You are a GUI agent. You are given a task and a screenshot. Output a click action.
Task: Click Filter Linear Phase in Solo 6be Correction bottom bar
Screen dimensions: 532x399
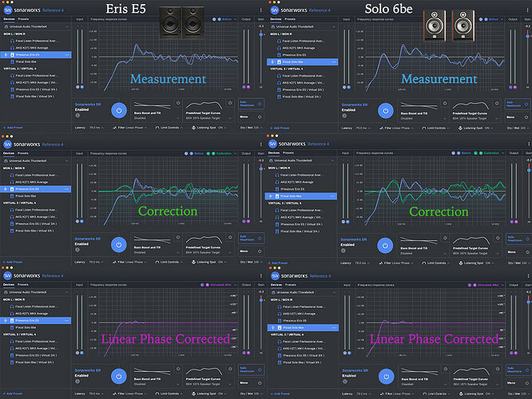(397, 263)
